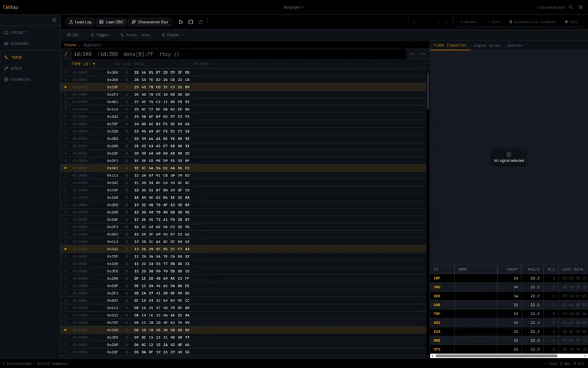Click right arrow of the horizontal scrollbar

(x=585, y=356)
